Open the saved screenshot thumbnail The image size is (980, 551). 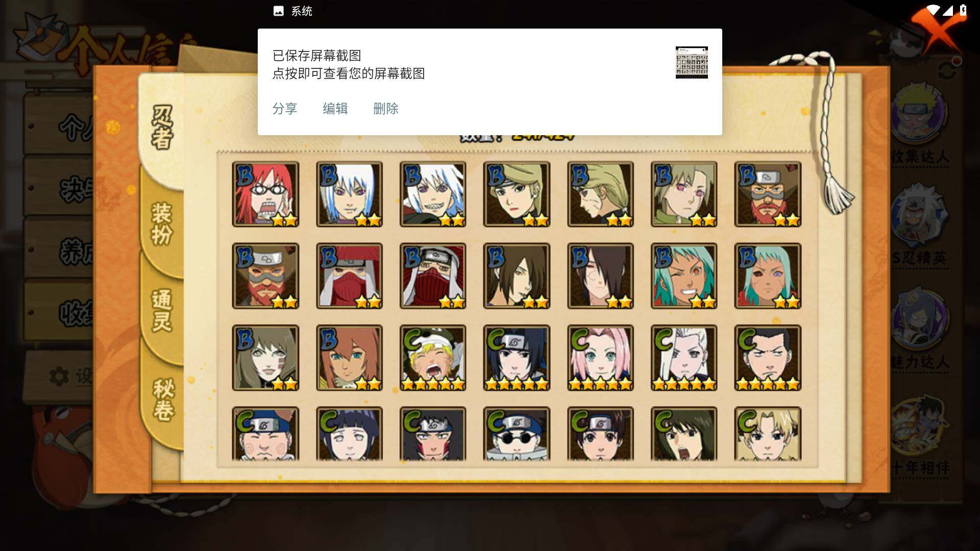pyautogui.click(x=692, y=62)
